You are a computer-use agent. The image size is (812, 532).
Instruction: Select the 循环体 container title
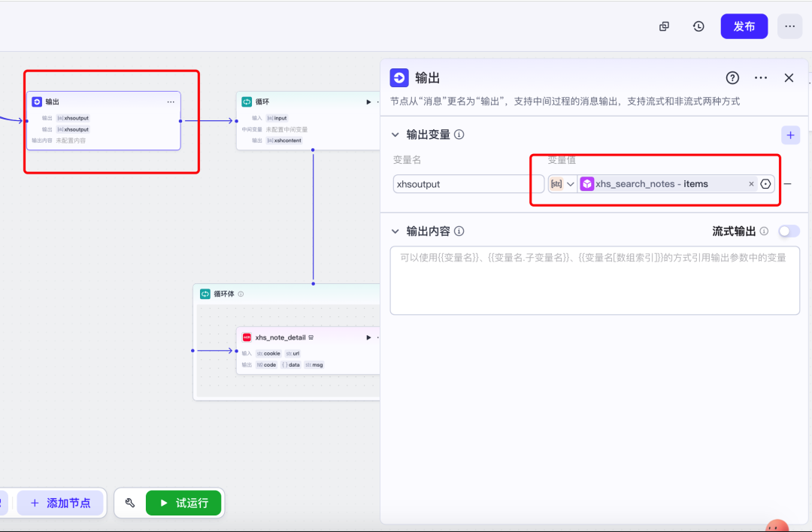224,294
